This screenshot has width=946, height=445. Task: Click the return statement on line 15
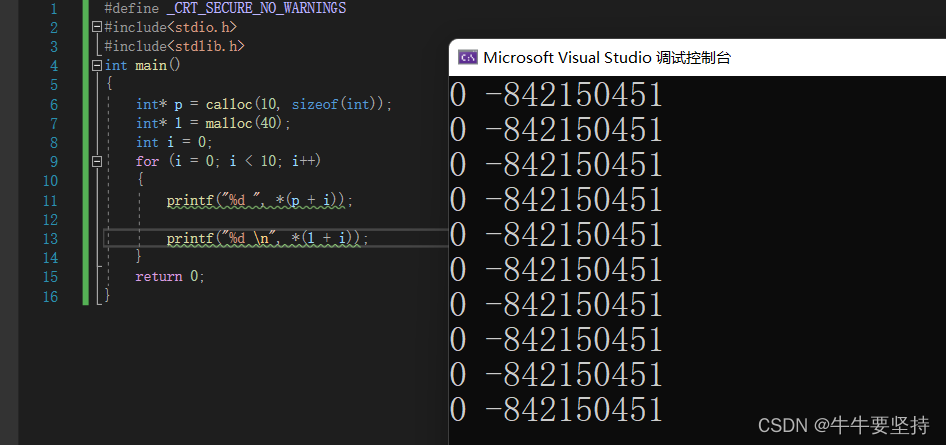pyautogui.click(x=159, y=276)
